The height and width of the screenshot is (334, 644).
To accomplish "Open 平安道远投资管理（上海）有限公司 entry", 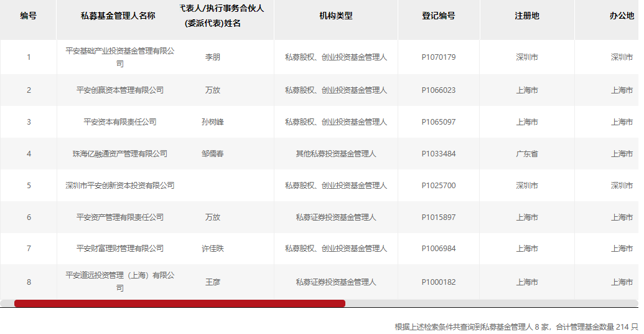I will tap(120, 282).
